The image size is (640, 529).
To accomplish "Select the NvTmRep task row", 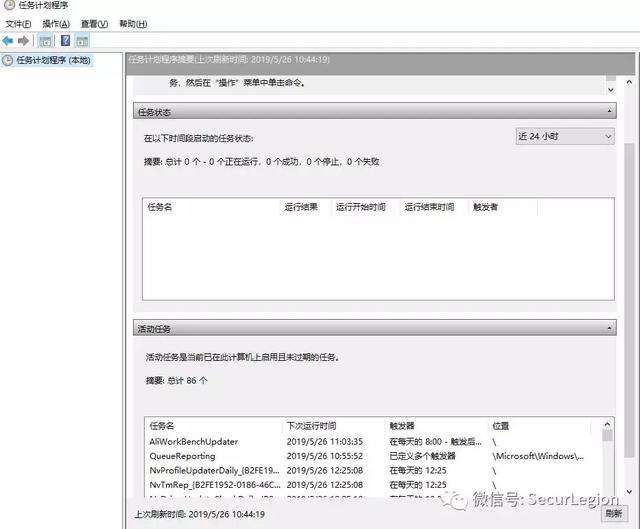I will click(x=373, y=485).
